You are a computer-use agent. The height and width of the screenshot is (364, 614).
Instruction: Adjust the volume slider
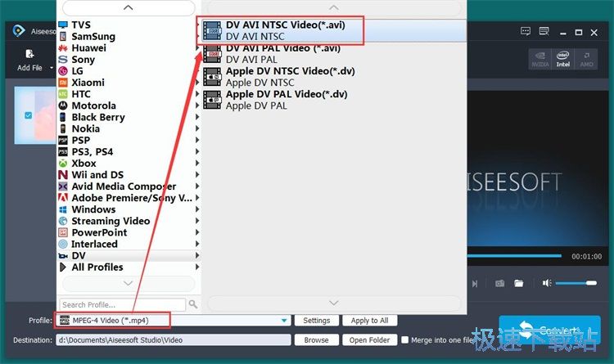576,283
